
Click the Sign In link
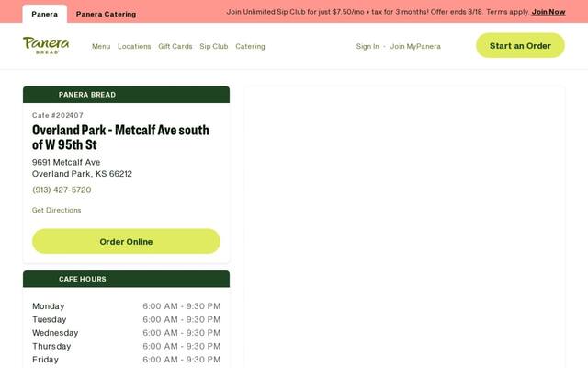[x=367, y=46]
